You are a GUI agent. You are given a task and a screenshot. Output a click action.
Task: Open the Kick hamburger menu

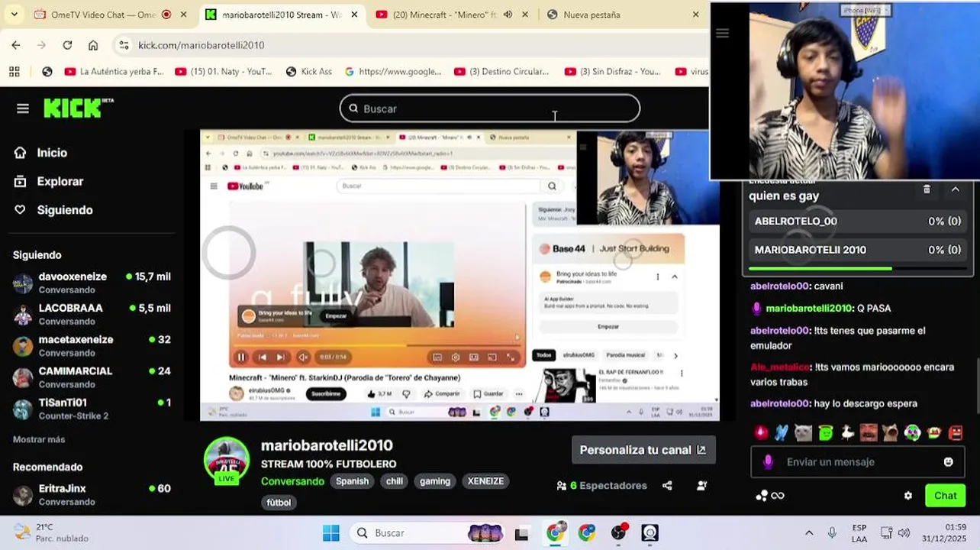[x=23, y=108]
